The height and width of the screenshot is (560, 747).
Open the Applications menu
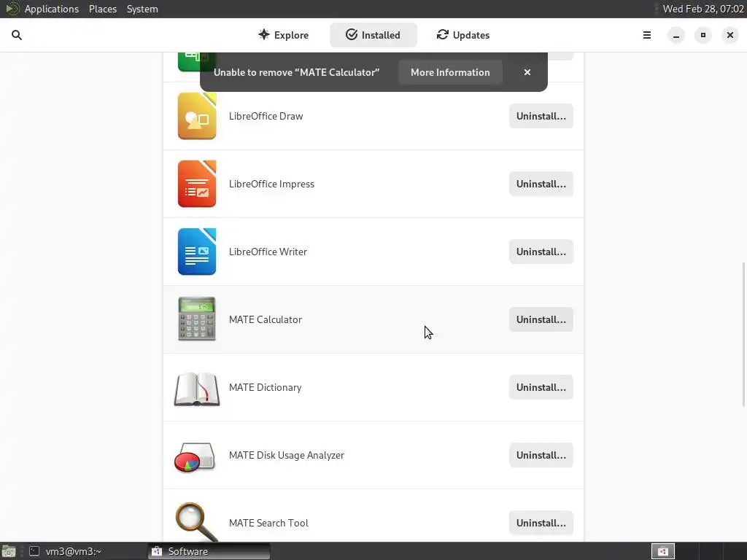[52, 9]
